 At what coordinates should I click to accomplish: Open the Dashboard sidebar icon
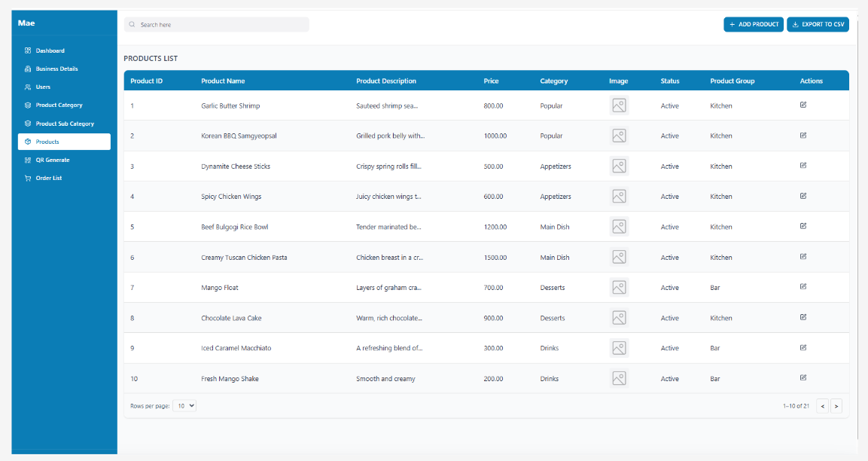click(x=29, y=50)
